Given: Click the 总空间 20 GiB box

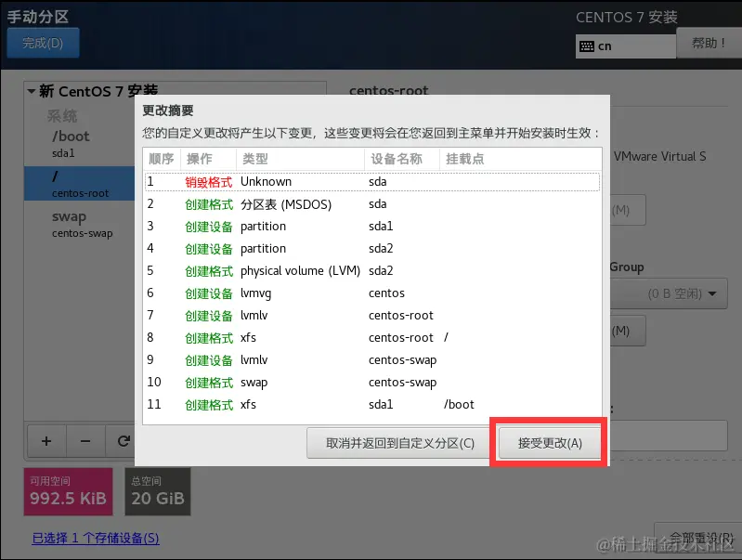Looking at the screenshot, I should click(x=158, y=491).
